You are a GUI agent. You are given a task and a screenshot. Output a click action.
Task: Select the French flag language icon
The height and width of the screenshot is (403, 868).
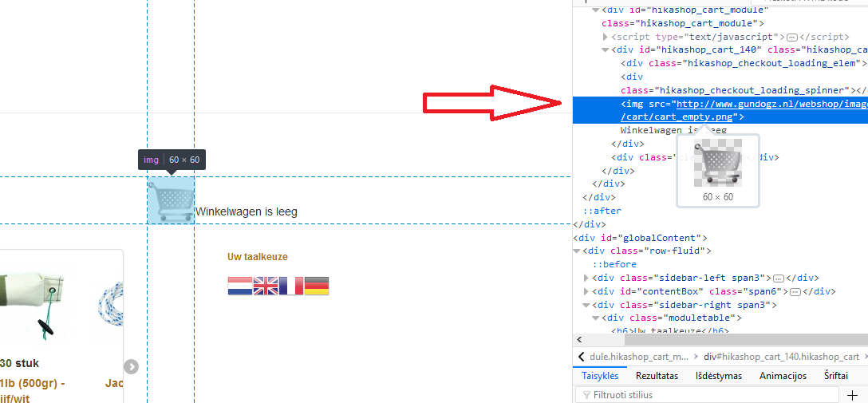click(x=290, y=286)
